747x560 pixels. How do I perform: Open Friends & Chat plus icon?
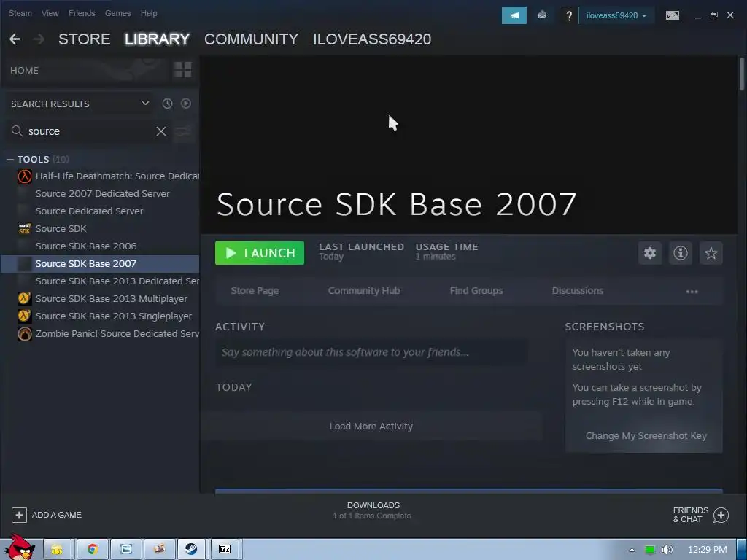(x=721, y=515)
